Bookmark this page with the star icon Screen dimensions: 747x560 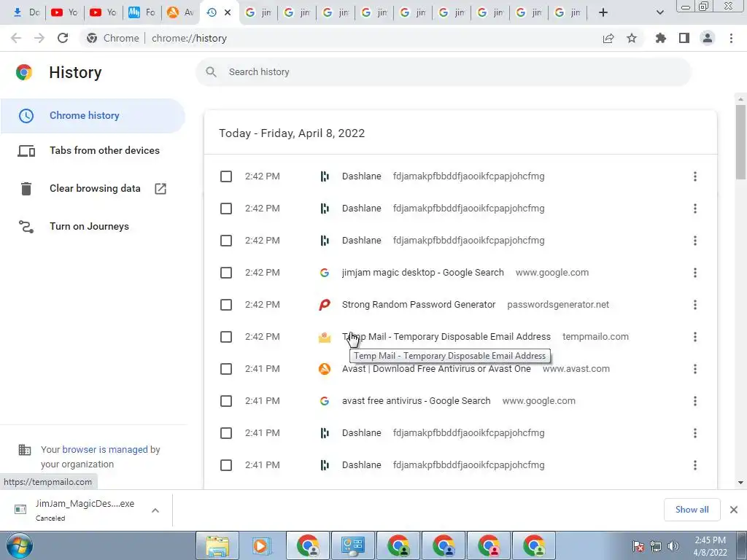click(x=632, y=38)
